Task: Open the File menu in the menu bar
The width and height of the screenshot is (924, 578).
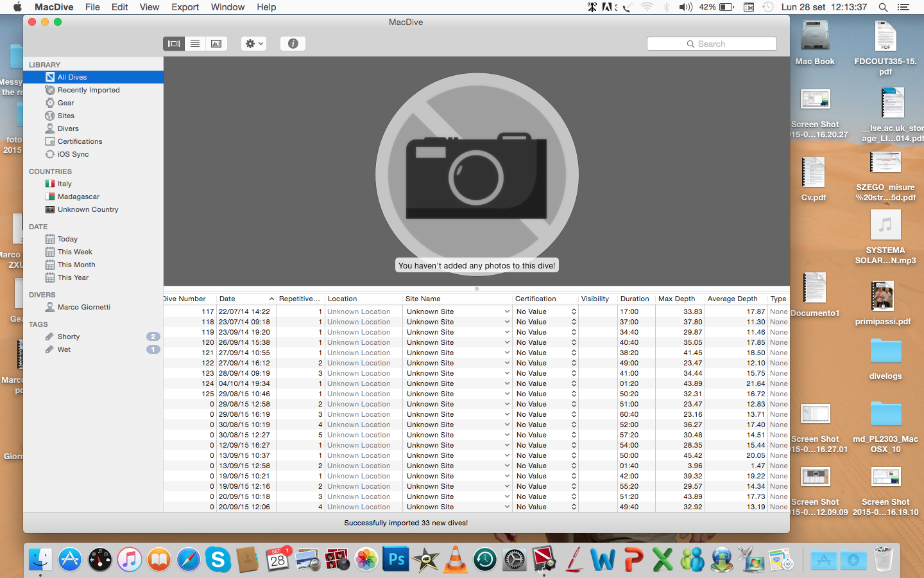Action: (x=92, y=7)
